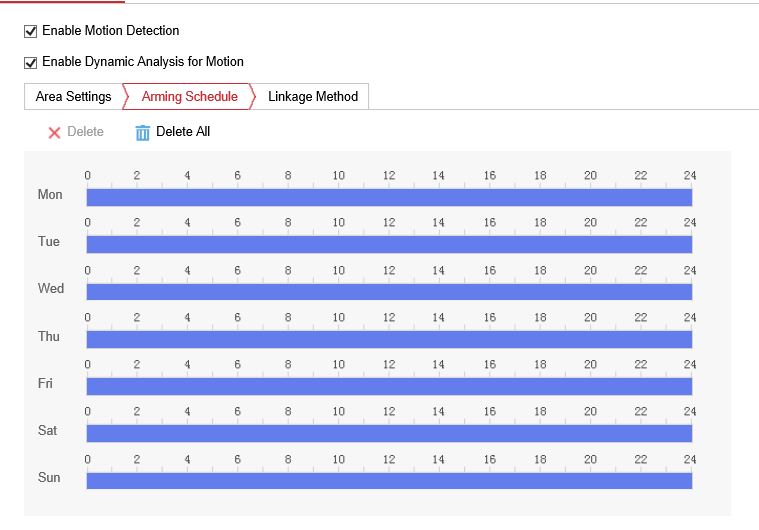This screenshot has height=530, width=759.
Task: Select Tuesday's arming time bar
Action: pos(389,244)
